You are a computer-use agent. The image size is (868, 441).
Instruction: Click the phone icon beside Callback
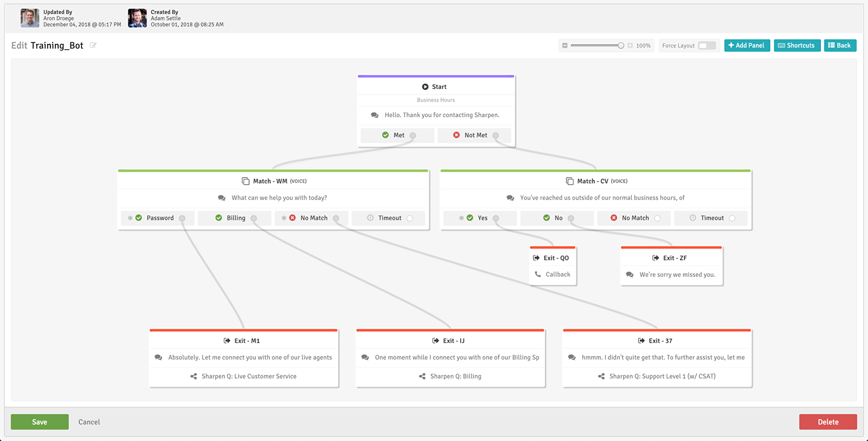click(538, 274)
